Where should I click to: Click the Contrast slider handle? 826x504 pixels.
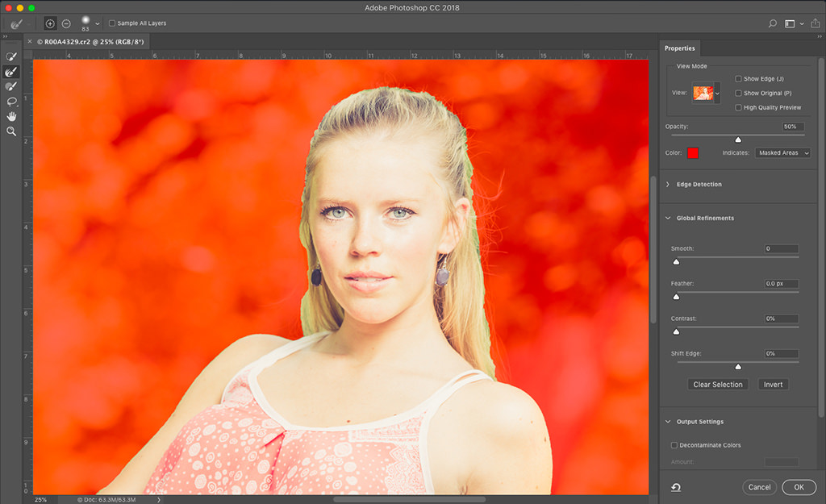(677, 331)
